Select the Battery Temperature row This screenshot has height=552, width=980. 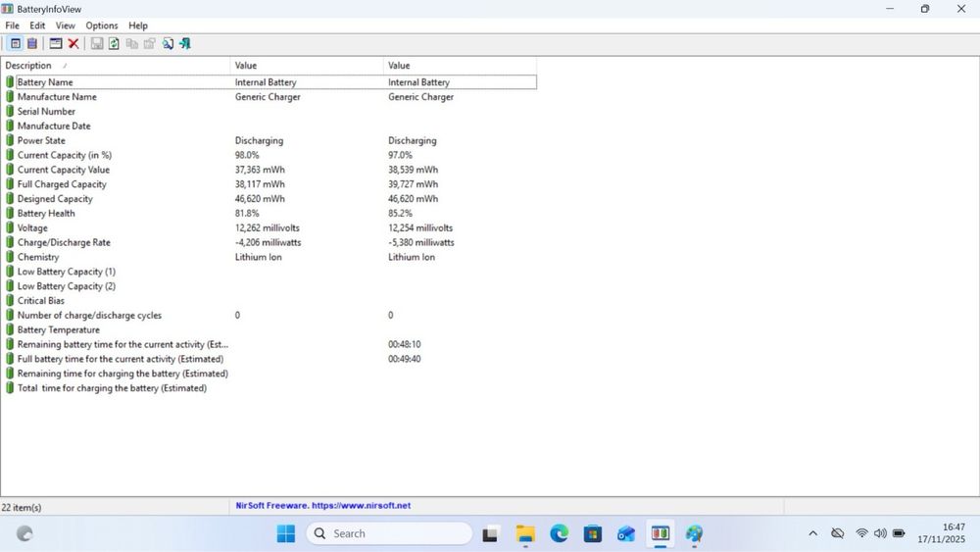(59, 330)
